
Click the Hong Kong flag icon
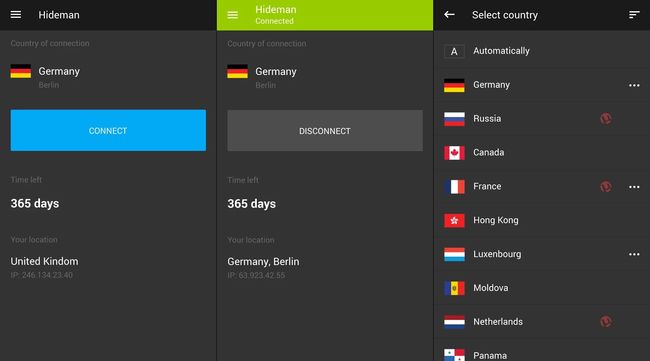454,220
